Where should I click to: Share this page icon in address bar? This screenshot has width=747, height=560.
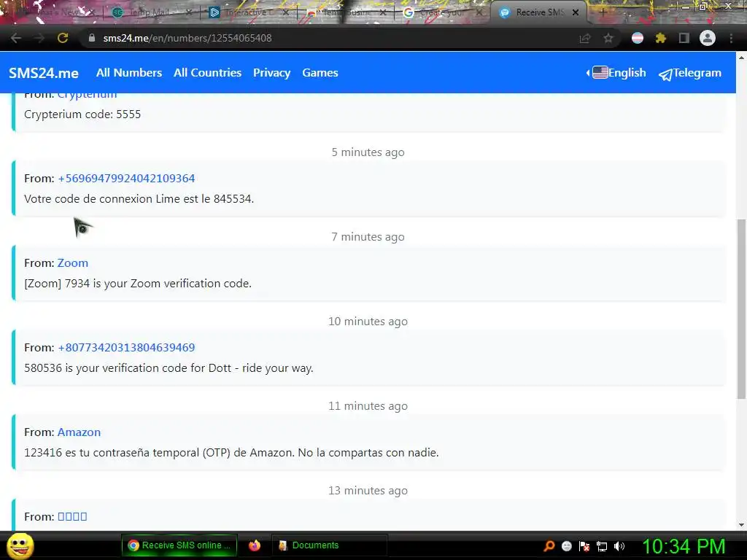(585, 38)
